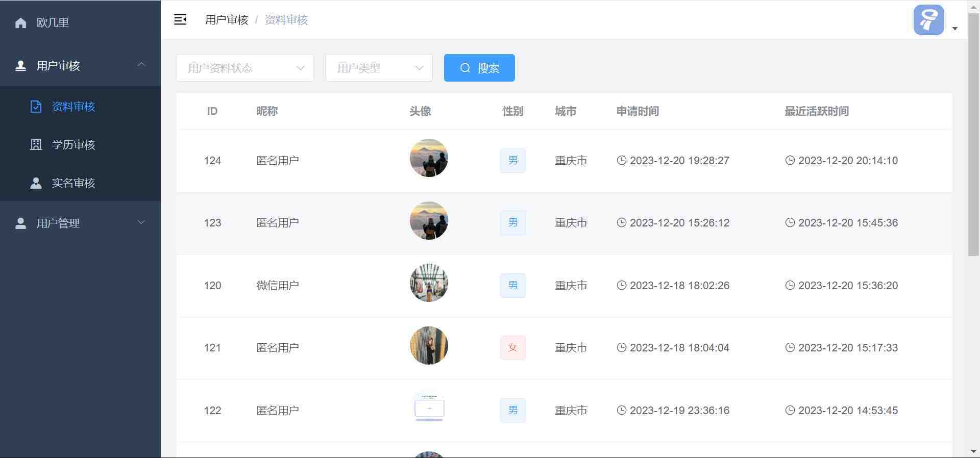The image size is (980, 458).
Task: Click the 男 tag in row 124
Action: (x=513, y=160)
